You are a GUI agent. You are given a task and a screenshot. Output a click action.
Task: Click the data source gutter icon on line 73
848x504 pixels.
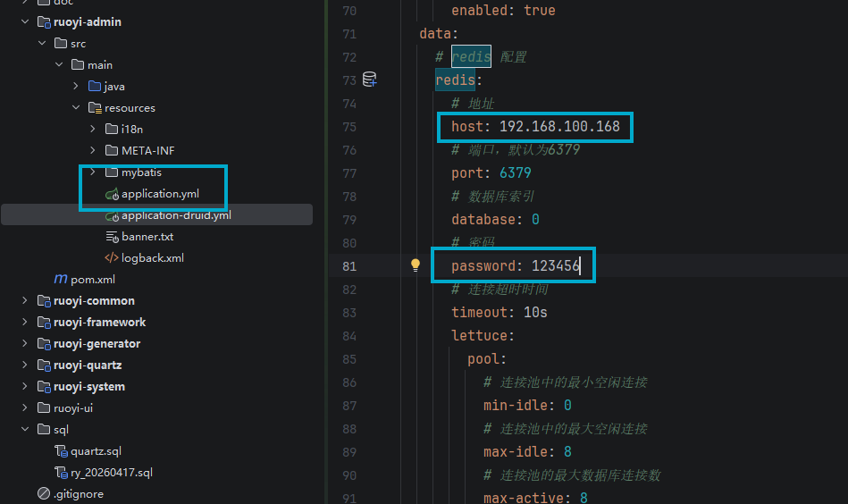pos(370,80)
